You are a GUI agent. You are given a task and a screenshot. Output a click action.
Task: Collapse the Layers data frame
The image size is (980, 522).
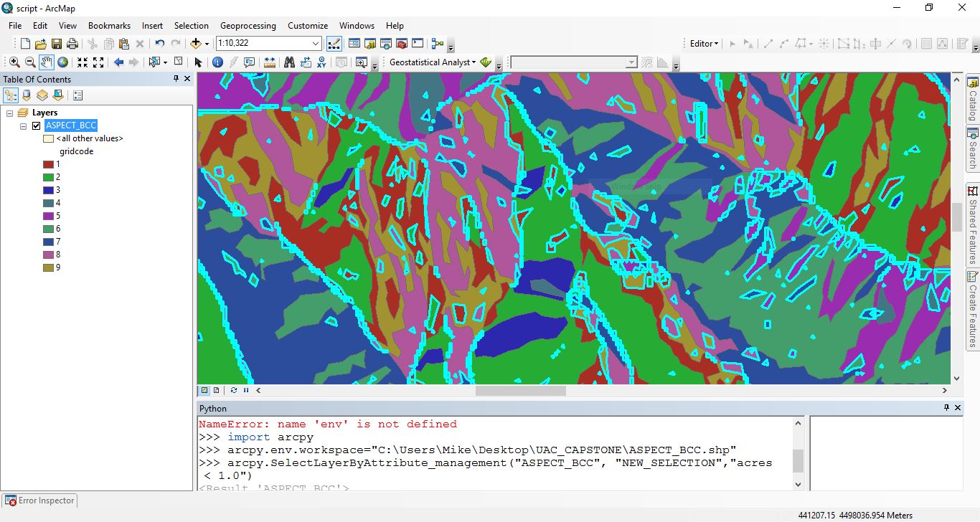pyautogui.click(x=10, y=113)
